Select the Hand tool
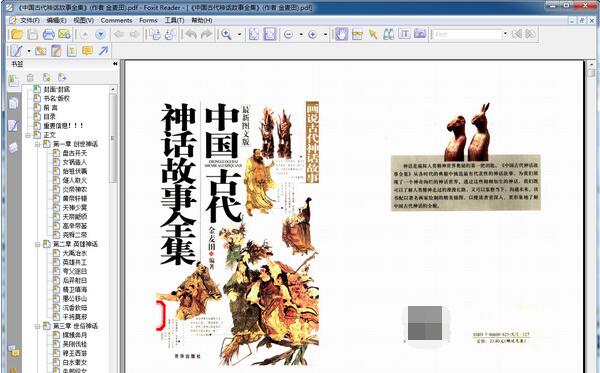 341,34
